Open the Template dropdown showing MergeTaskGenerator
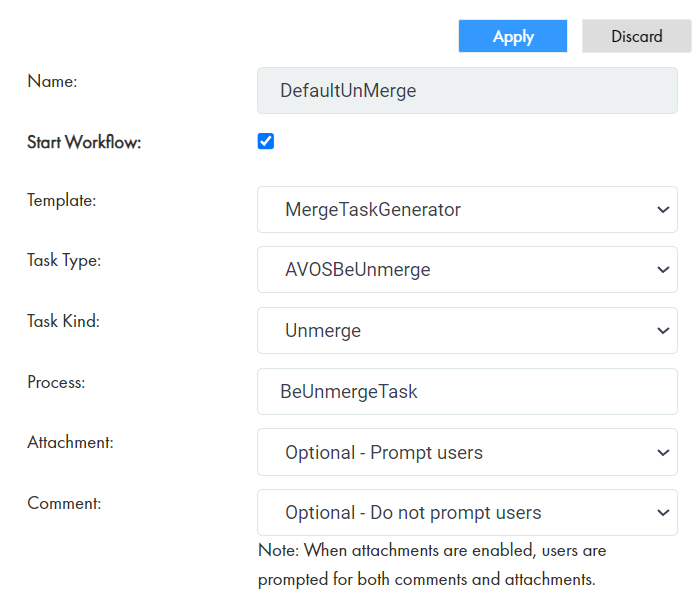The image size is (697, 596). [x=467, y=209]
